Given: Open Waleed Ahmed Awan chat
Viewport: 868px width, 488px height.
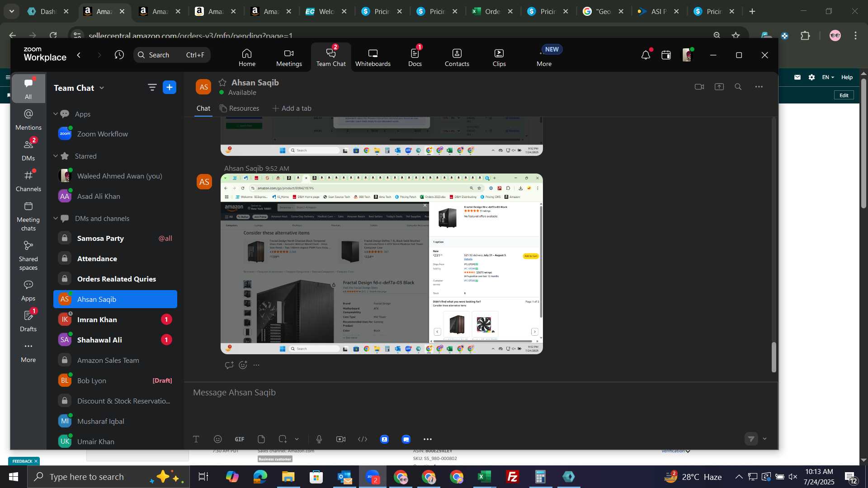Looking at the screenshot, I should pyautogui.click(x=115, y=176).
